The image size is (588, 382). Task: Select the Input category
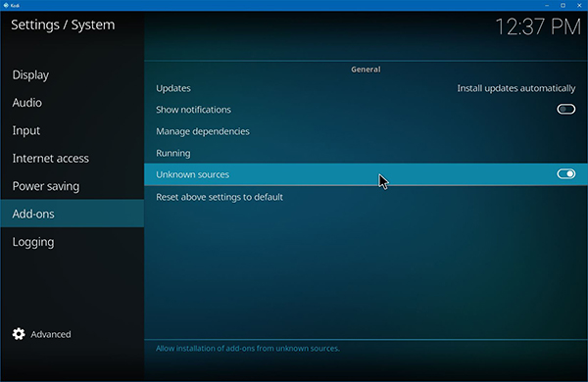click(x=73, y=130)
